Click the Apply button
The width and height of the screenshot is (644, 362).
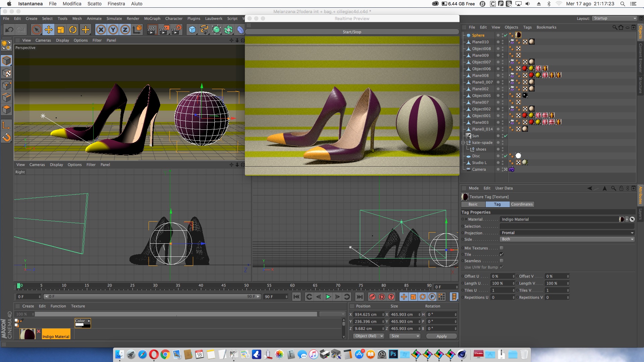tap(441, 336)
